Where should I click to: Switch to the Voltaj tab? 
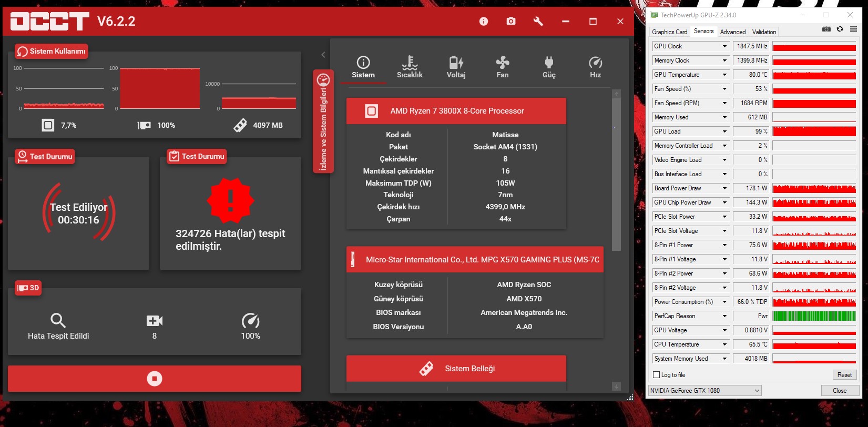point(456,67)
